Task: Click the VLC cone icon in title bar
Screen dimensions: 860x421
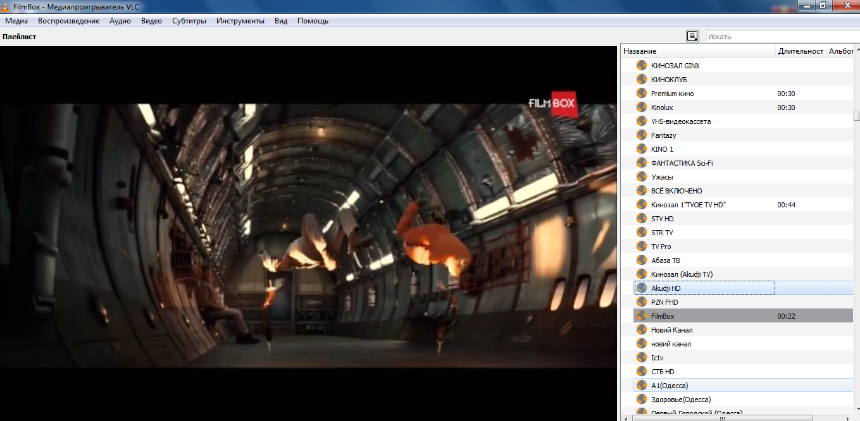Action: click(x=5, y=5)
